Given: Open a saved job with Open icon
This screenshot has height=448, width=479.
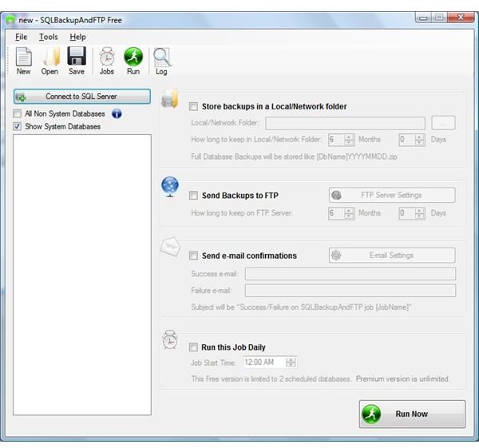Looking at the screenshot, I should 49,61.
